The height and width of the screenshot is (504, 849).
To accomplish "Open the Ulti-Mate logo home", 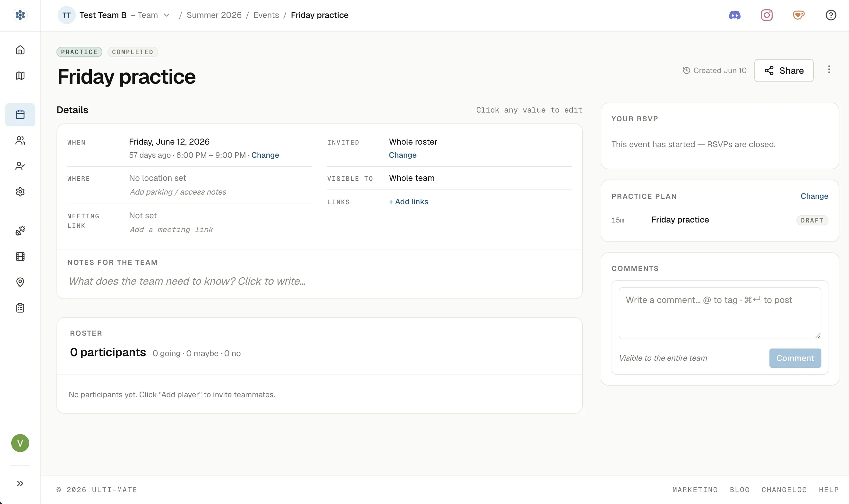I will pos(20,15).
